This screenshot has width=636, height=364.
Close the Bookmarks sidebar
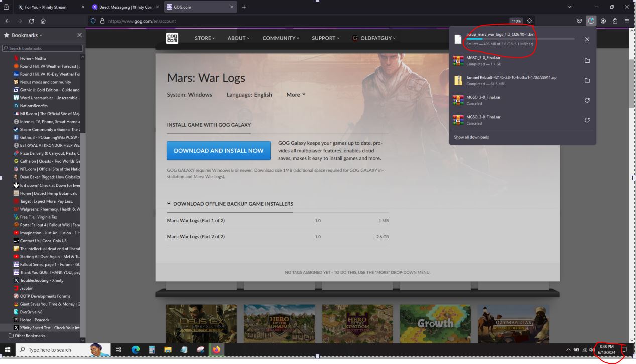point(79,35)
